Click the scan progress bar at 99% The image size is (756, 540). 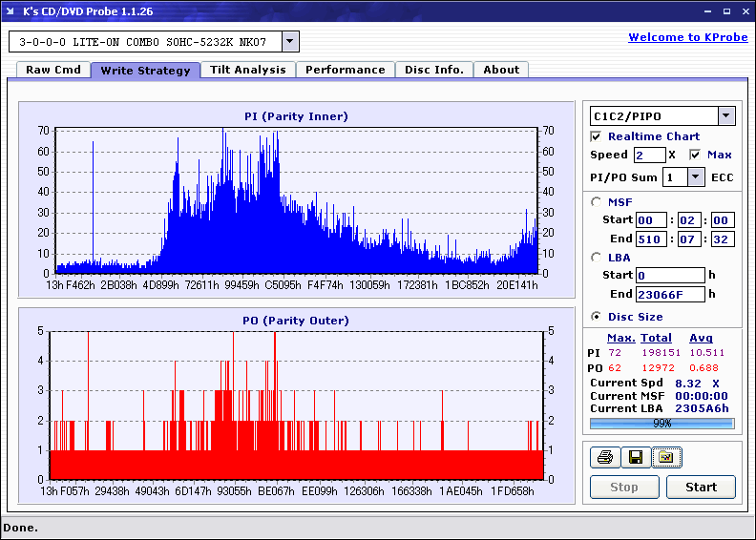point(661,423)
